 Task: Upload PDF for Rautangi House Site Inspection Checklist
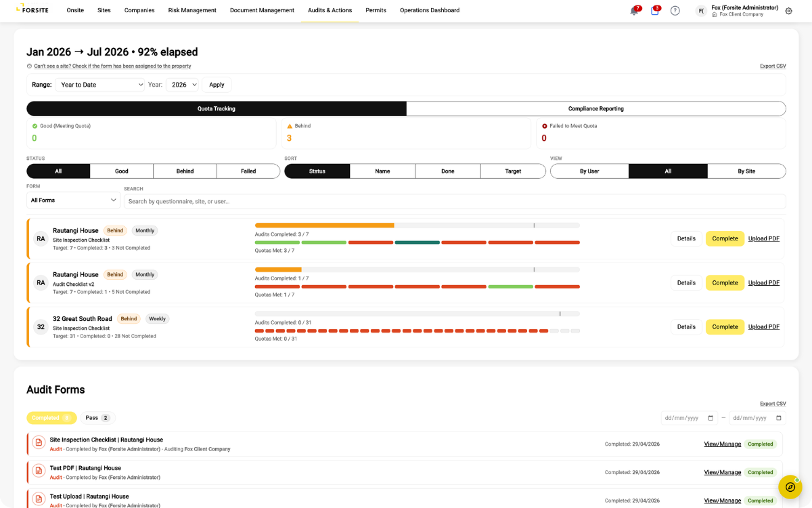pyautogui.click(x=764, y=238)
